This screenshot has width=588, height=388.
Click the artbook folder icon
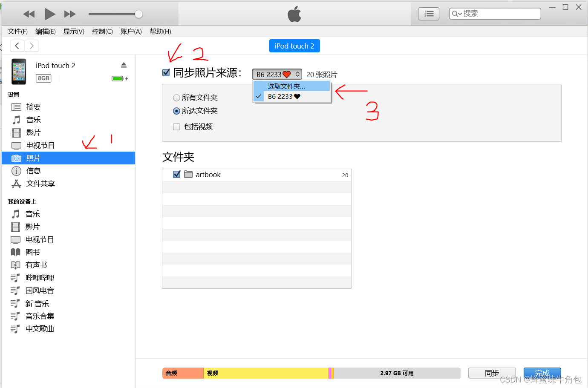tap(188, 174)
